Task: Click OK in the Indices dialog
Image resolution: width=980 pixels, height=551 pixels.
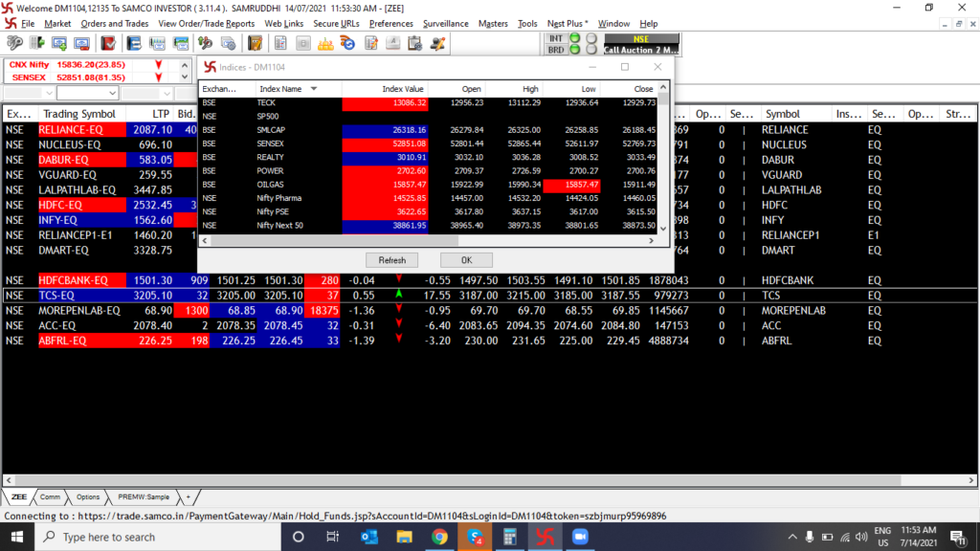Action: coord(466,260)
